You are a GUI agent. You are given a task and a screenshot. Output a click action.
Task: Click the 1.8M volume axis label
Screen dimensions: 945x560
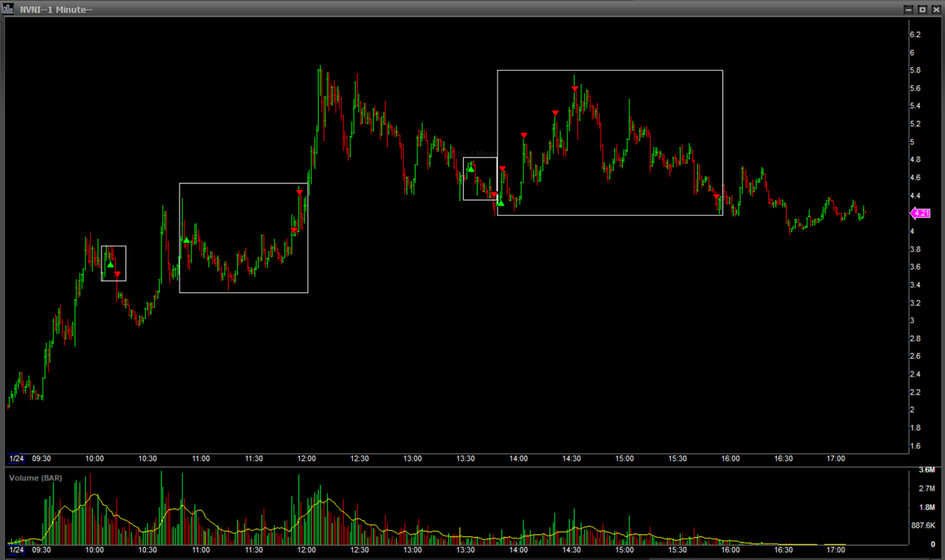point(926,507)
